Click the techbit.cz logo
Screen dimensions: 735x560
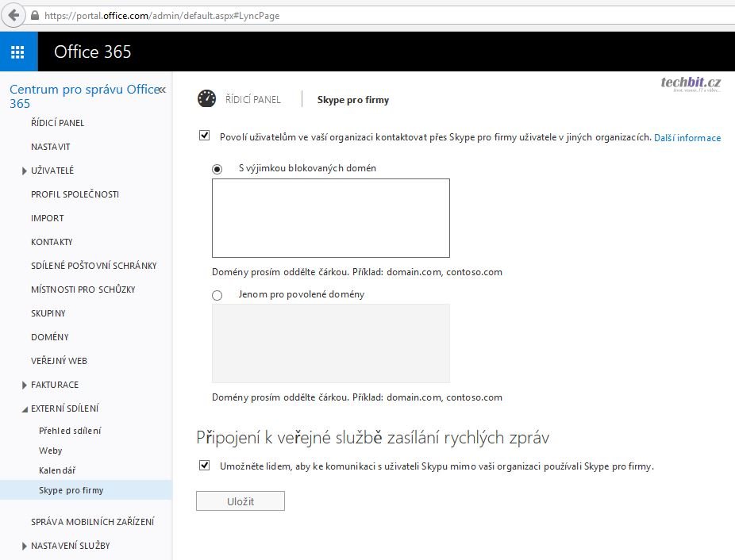click(x=691, y=84)
